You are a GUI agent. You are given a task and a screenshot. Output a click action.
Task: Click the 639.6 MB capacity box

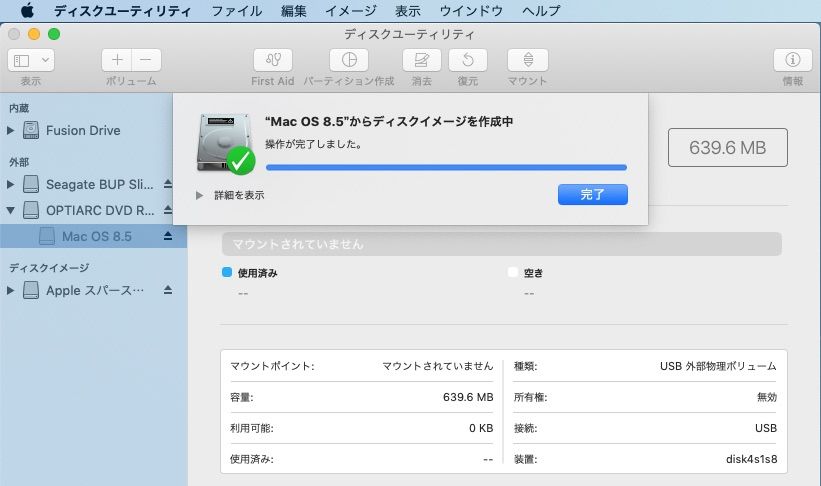click(728, 148)
